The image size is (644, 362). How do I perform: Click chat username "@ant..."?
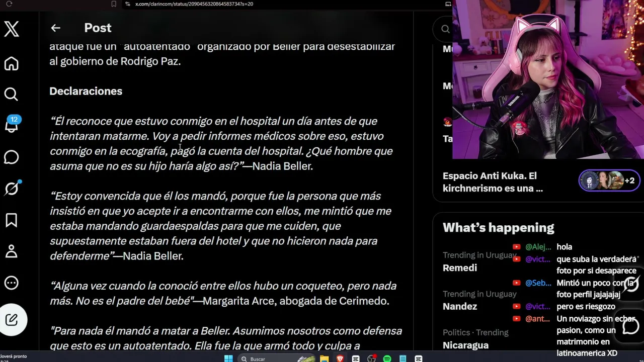538,318
